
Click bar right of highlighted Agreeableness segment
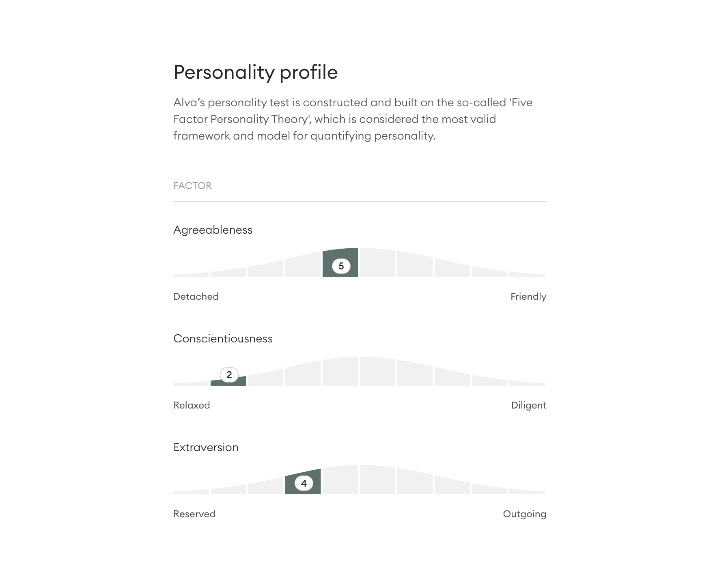pyautogui.click(x=377, y=264)
